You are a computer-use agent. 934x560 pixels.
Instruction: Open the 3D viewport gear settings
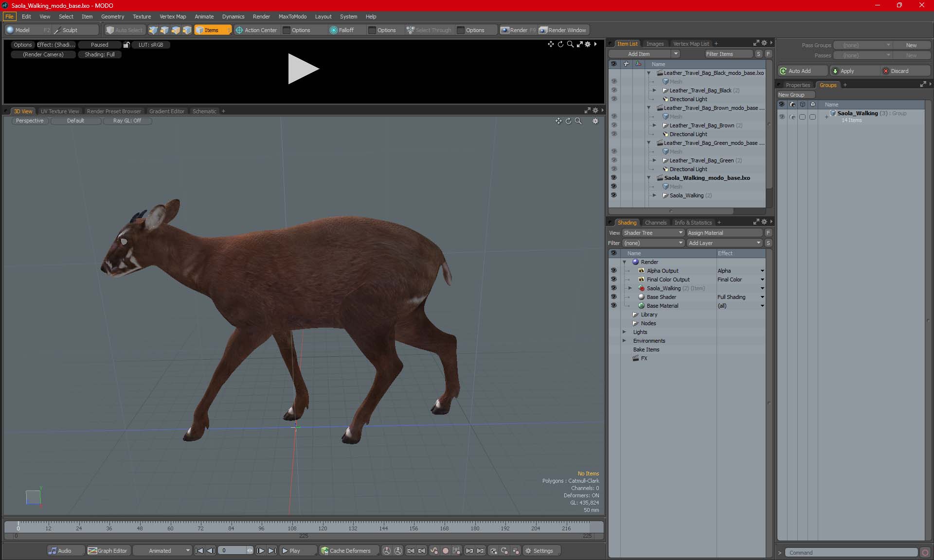595,121
